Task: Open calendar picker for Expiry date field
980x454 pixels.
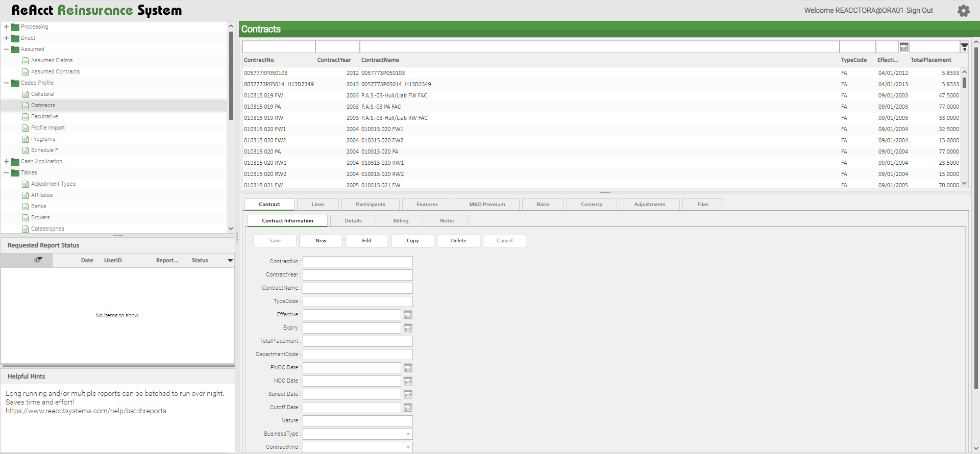Action: click(408, 329)
